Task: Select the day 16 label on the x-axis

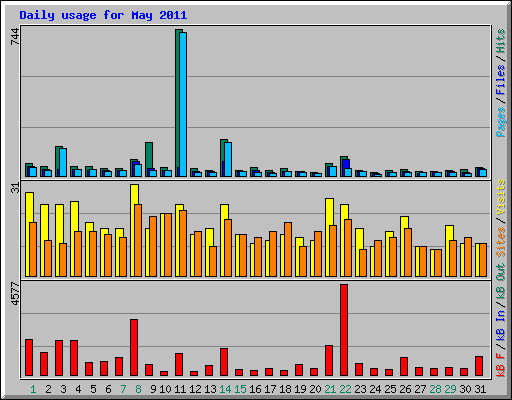Action: pyautogui.click(x=255, y=389)
